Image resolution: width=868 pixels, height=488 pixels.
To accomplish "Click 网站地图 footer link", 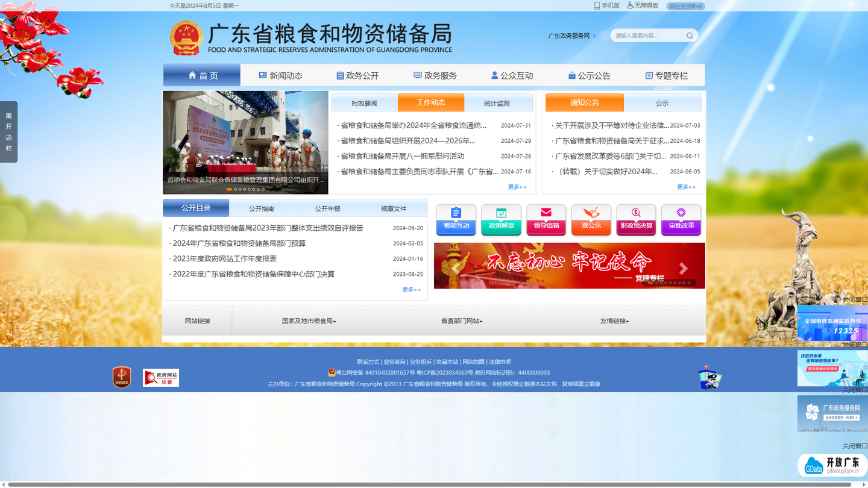I will (x=473, y=362).
